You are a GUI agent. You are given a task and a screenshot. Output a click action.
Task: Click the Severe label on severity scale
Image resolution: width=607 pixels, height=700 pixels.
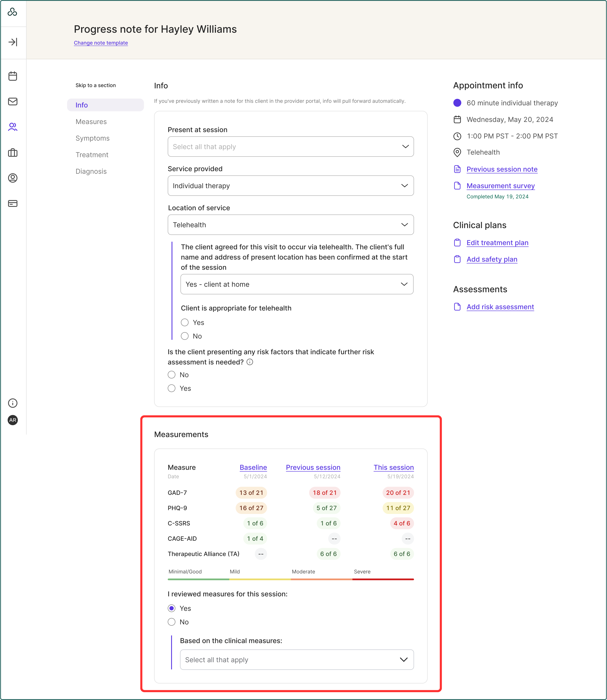tap(362, 572)
